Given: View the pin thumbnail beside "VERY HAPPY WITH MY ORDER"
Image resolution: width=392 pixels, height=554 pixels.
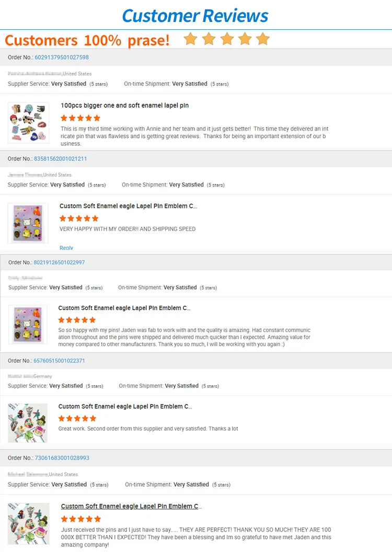Looking at the screenshot, I should pos(28,223).
